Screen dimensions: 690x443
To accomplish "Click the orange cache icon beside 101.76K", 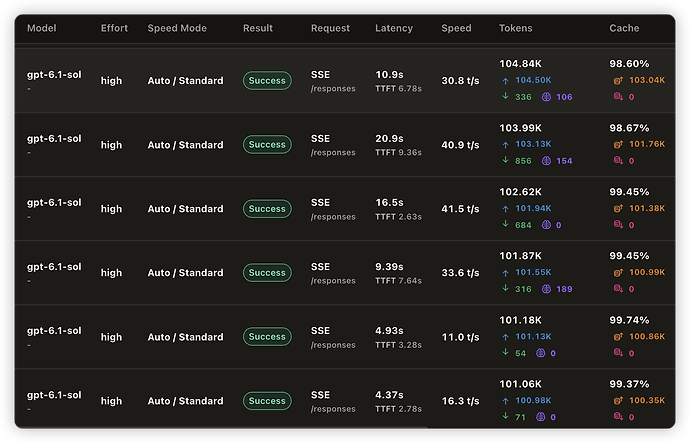I will click(618, 144).
